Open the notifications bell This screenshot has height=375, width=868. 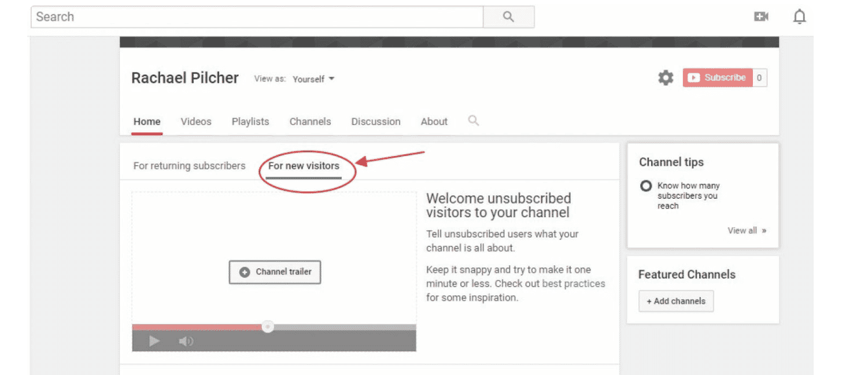(x=799, y=17)
